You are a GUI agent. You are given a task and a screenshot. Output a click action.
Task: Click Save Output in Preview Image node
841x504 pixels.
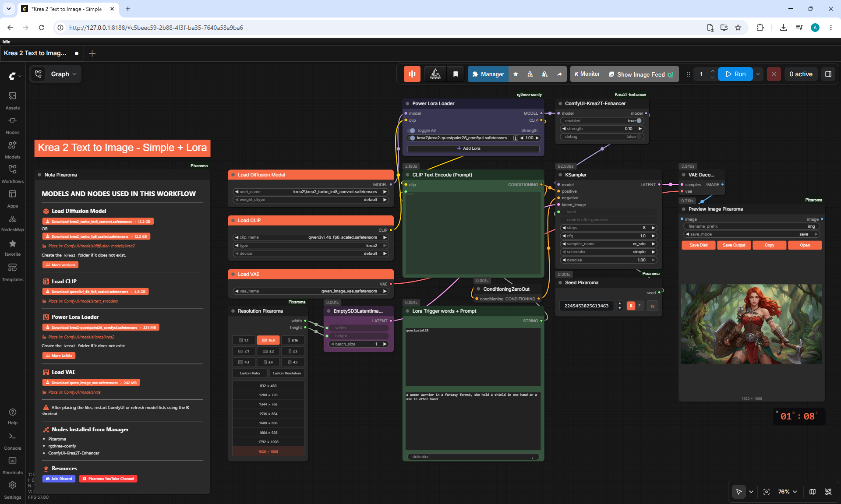734,245
